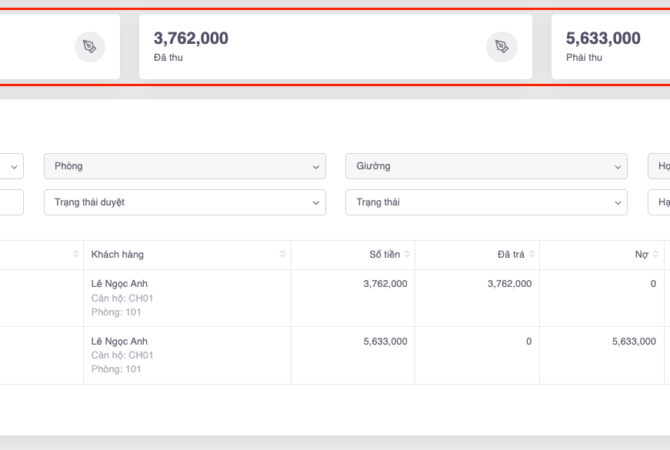Viewport: 670px width, 450px height.
Task: Click the 5,633,000 value in Nợ column
Action: (x=629, y=341)
